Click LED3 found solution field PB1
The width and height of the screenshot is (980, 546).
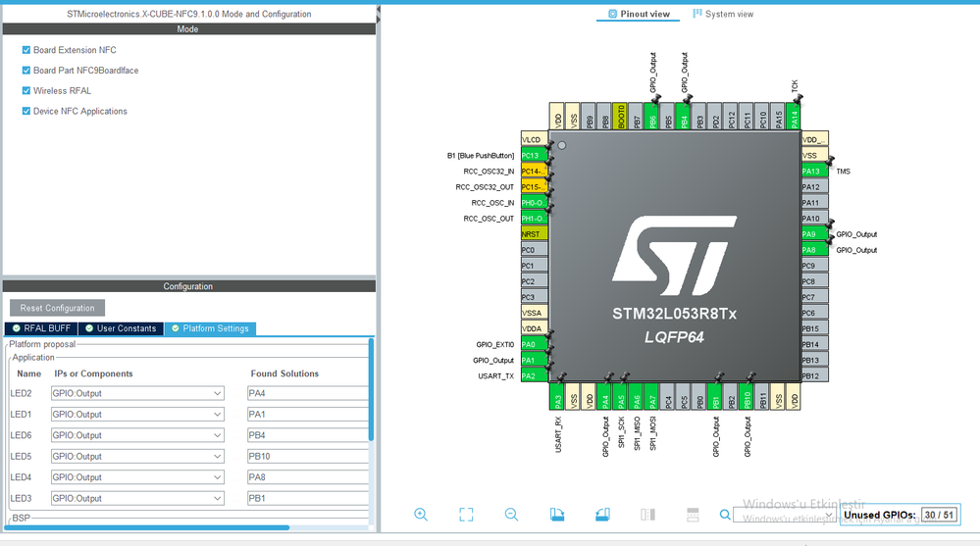click(x=307, y=499)
